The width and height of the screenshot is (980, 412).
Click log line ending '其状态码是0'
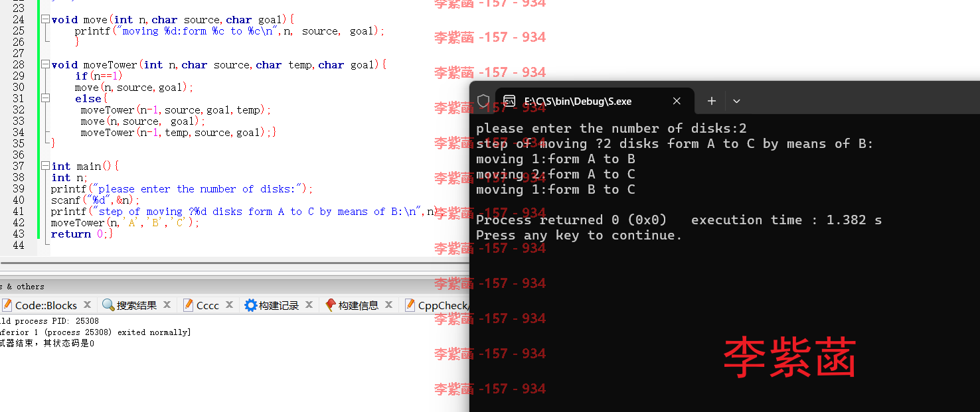pos(47,343)
